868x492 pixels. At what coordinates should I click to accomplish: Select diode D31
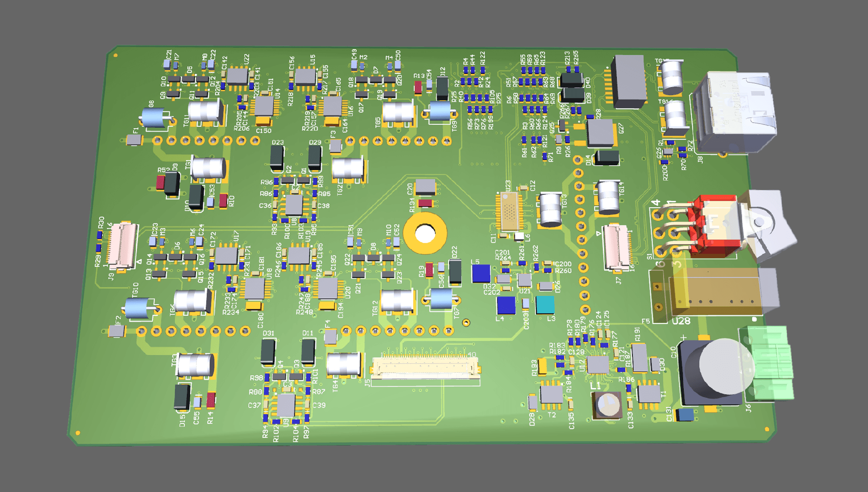[x=268, y=351]
